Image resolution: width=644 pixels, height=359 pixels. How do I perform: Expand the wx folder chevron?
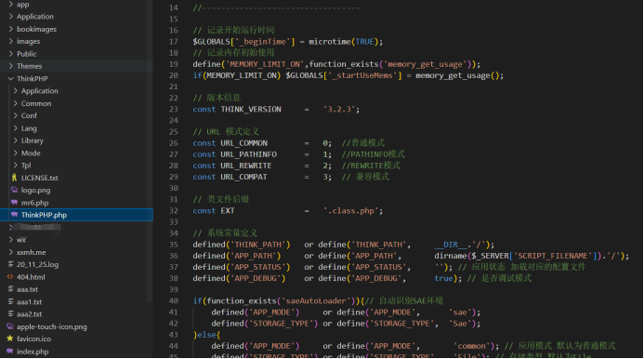pos(10,239)
